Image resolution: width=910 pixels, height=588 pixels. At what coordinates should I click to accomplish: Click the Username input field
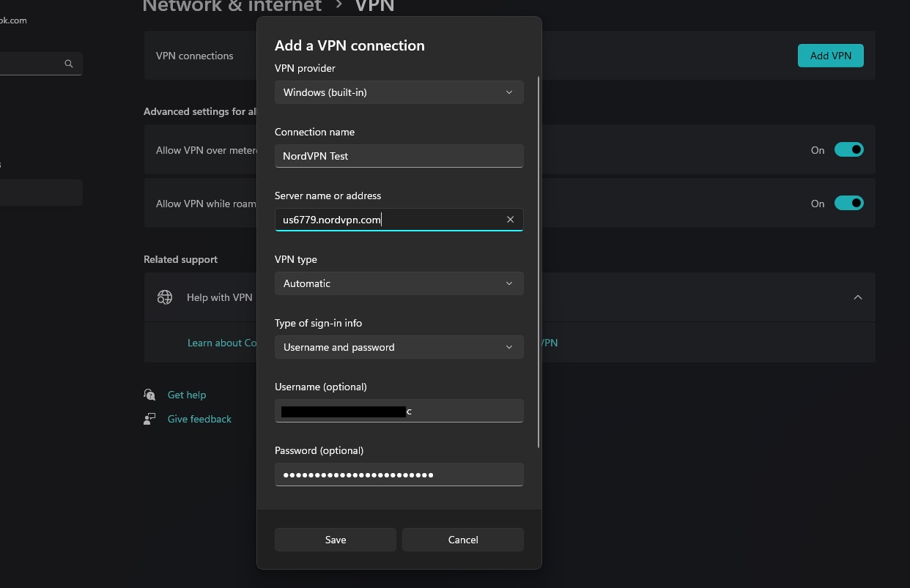399,411
